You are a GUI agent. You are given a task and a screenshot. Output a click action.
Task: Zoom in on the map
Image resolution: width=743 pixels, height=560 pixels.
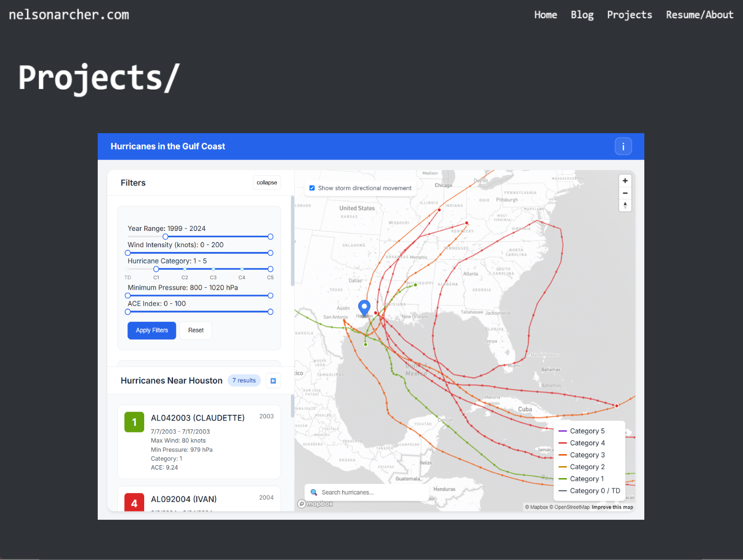click(625, 181)
